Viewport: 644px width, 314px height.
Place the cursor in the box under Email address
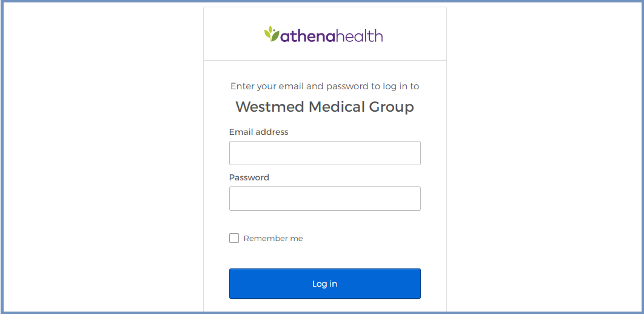325,153
